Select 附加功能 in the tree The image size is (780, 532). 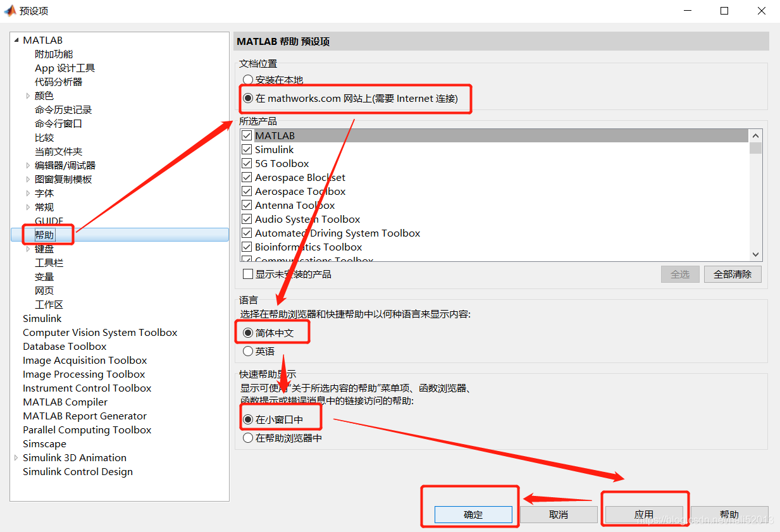pos(54,54)
